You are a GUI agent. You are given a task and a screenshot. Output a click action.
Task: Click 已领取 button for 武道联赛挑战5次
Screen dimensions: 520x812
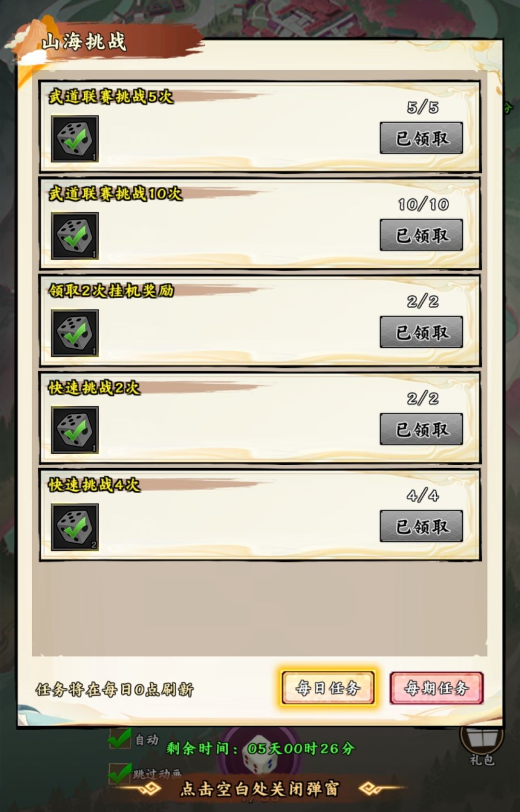click(421, 138)
